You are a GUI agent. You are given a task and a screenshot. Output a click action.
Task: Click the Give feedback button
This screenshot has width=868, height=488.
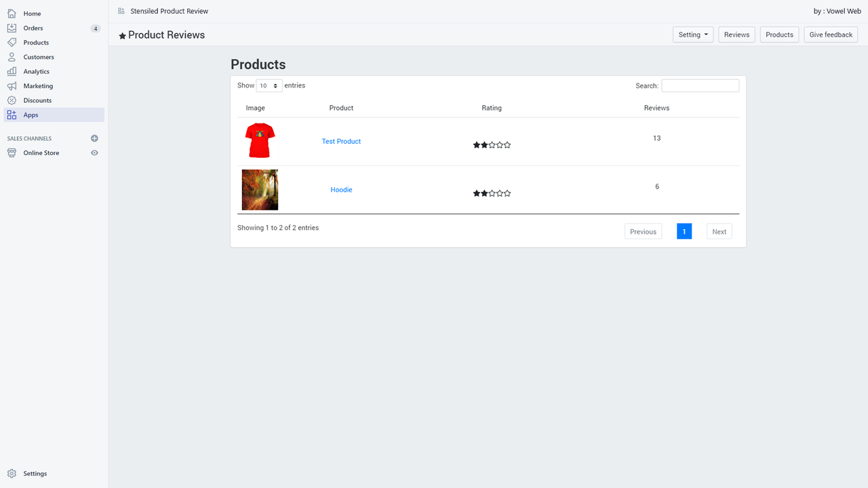[831, 35]
